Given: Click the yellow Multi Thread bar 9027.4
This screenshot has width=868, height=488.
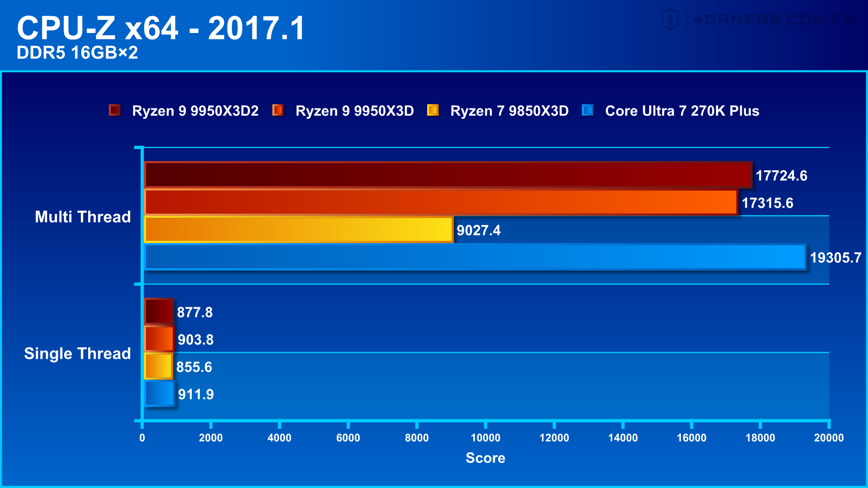Looking at the screenshot, I should 298,230.
